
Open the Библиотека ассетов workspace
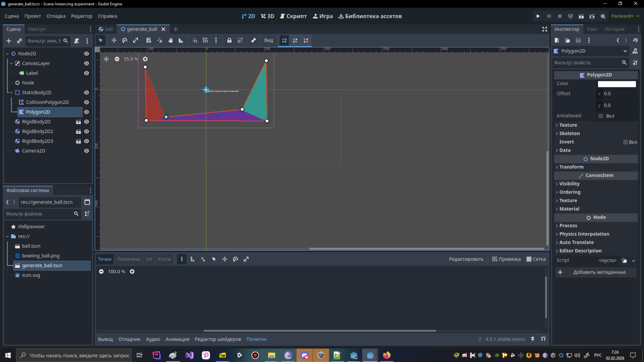370,16
